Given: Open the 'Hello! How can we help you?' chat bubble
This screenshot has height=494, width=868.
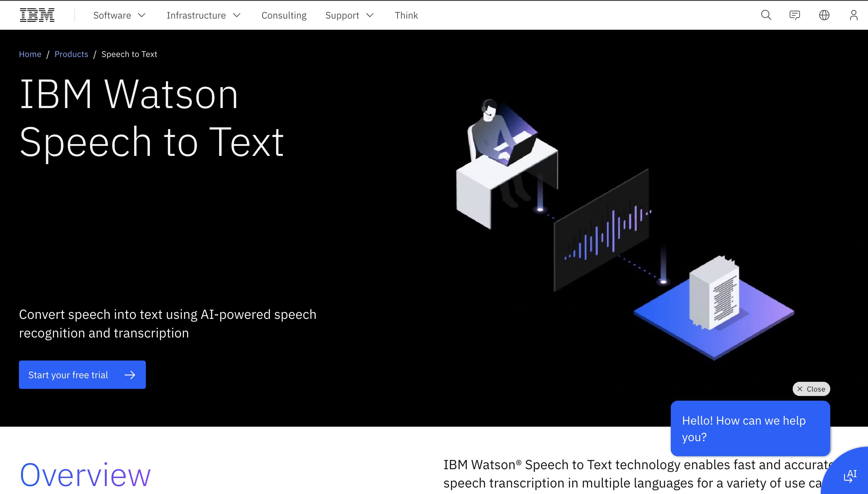Looking at the screenshot, I should 750,428.
